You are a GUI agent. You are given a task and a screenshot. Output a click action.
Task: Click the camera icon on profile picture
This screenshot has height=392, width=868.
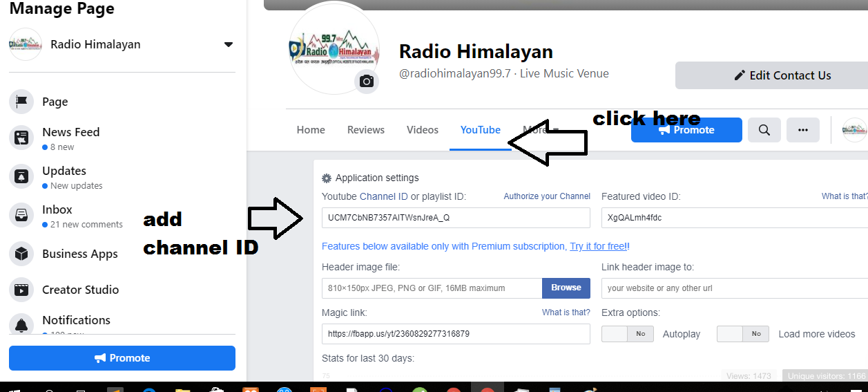tap(367, 82)
